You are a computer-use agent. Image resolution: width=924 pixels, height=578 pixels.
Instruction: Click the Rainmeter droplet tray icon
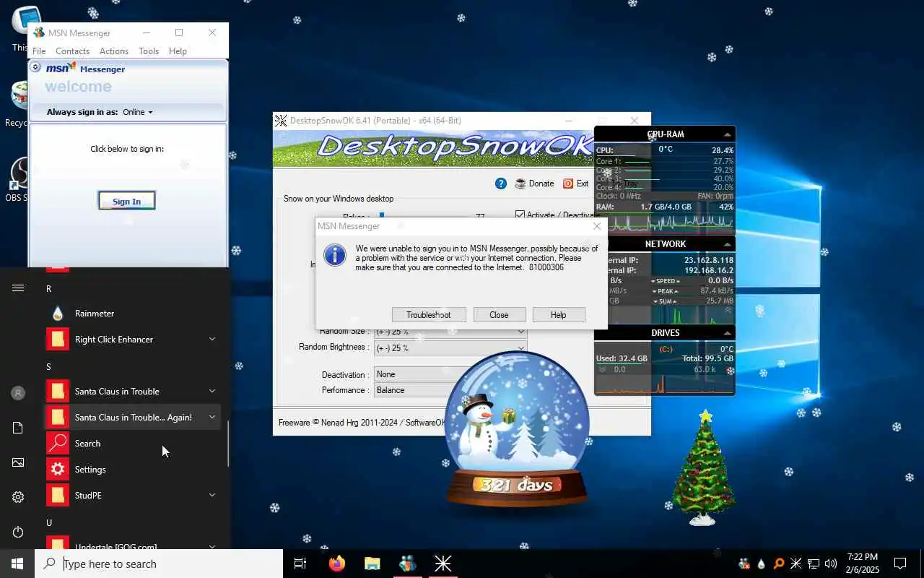762,564
